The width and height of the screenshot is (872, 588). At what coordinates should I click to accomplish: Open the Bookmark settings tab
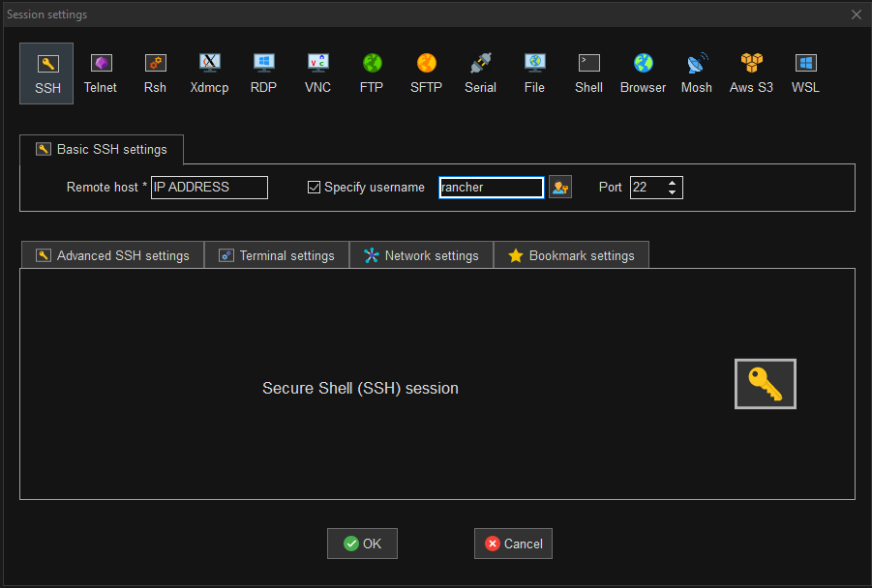coord(571,254)
